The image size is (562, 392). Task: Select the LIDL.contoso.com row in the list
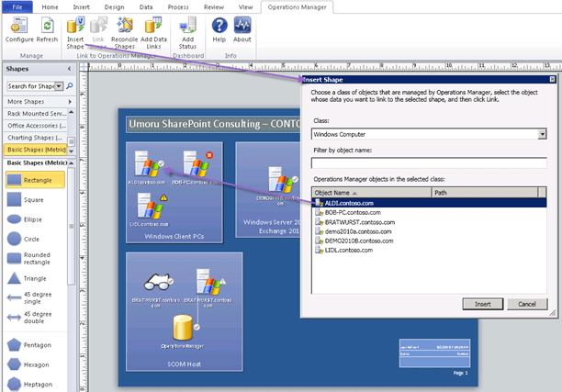click(x=429, y=250)
